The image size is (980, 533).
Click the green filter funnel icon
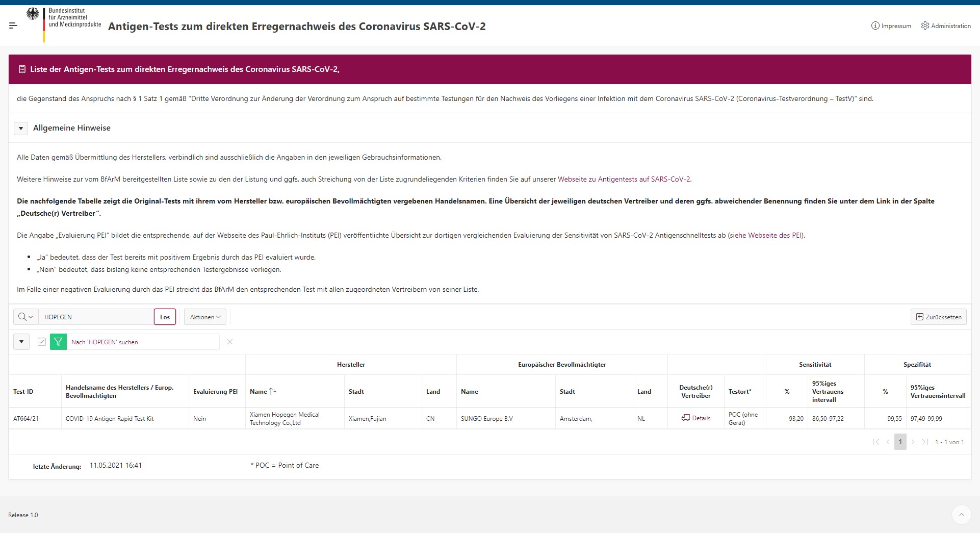[58, 342]
